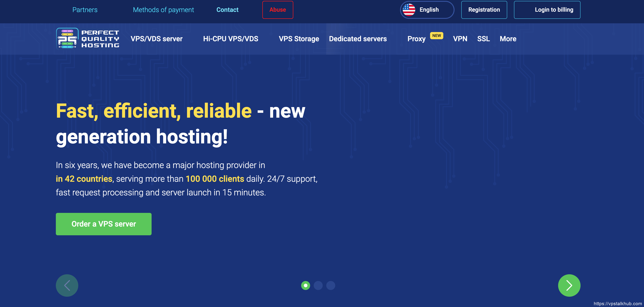This screenshot has height=307, width=644.
Task: Click the previous slide arrow
Action: (x=67, y=285)
